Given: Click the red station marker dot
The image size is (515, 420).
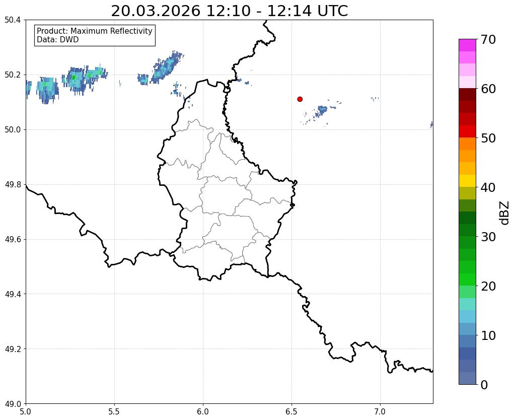Looking at the screenshot, I should 300,99.
